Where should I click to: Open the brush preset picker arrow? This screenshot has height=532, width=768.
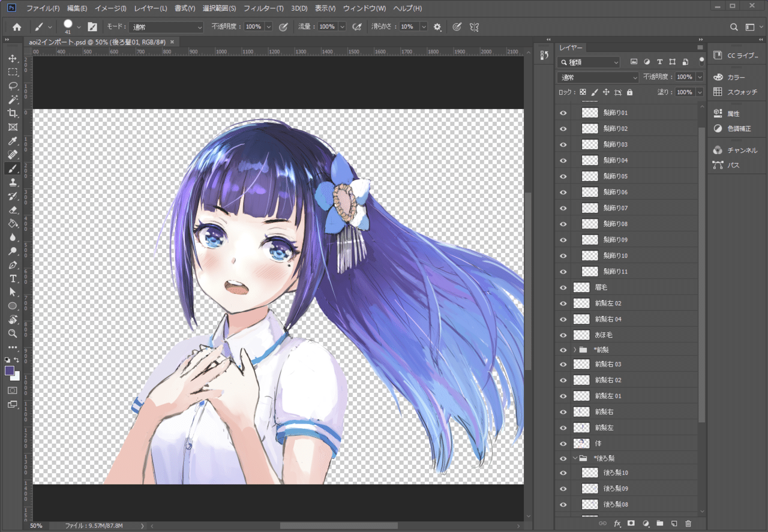point(79,27)
